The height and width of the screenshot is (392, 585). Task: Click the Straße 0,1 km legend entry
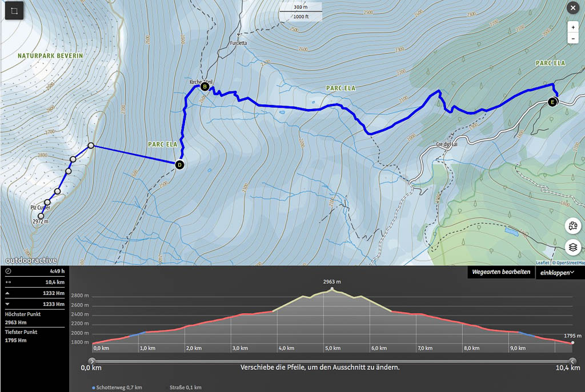click(x=185, y=387)
